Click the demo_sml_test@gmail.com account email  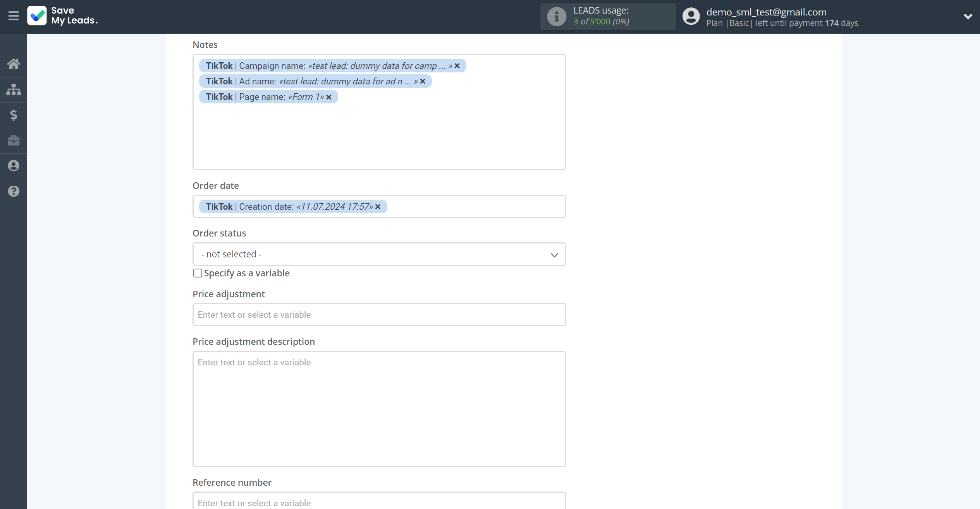click(766, 12)
